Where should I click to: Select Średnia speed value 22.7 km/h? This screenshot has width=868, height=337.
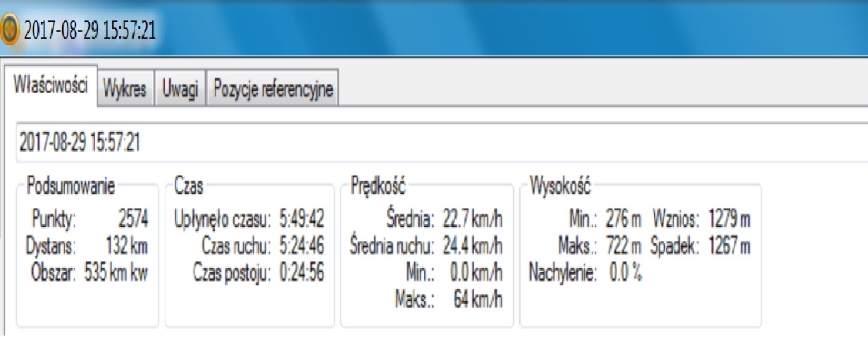tap(471, 219)
